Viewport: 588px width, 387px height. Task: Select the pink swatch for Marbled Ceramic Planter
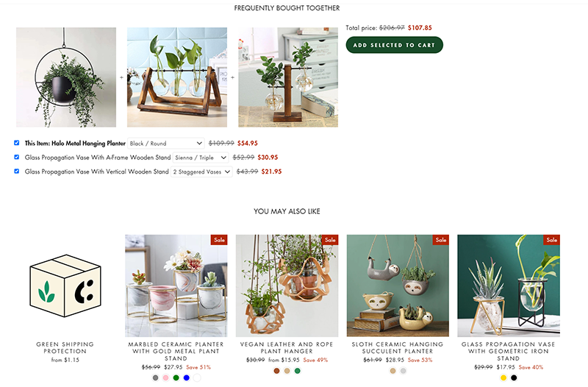point(166,377)
